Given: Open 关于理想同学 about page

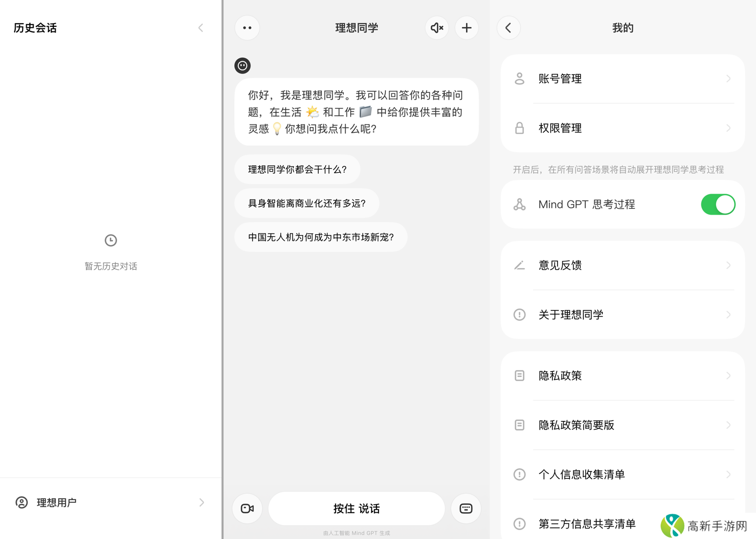Looking at the screenshot, I should 623,315.
